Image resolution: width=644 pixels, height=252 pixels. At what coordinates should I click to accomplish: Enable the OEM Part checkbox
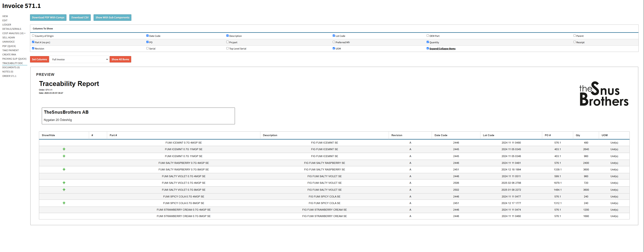pyautogui.click(x=428, y=36)
